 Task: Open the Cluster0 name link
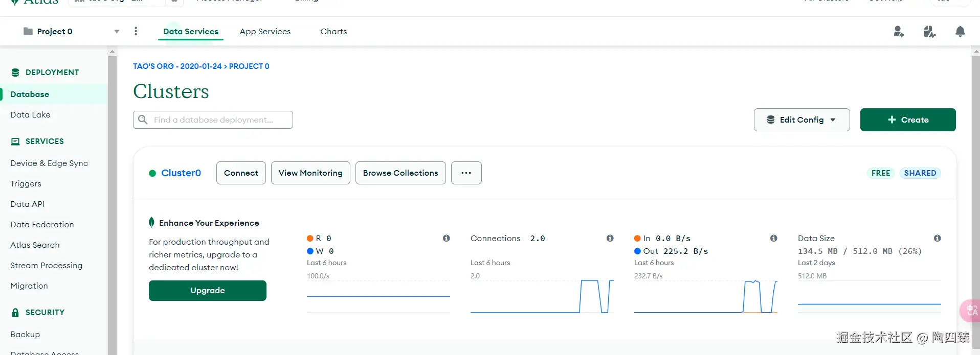click(181, 173)
